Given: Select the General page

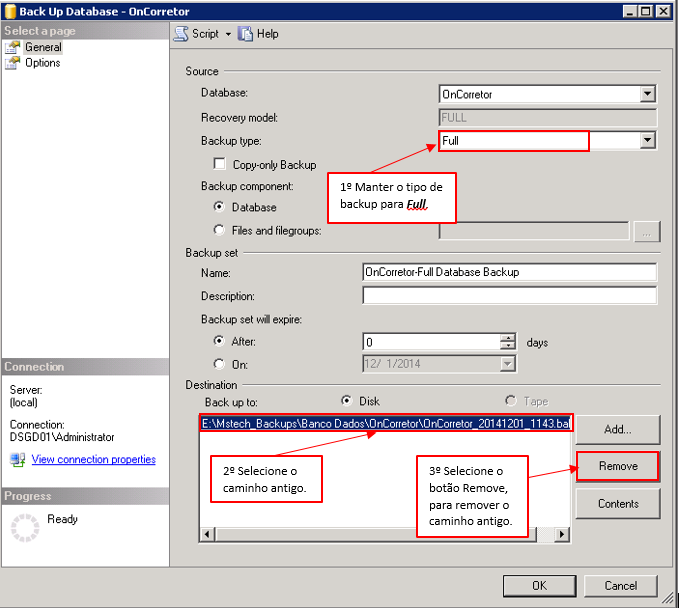Looking at the screenshot, I should coord(43,47).
